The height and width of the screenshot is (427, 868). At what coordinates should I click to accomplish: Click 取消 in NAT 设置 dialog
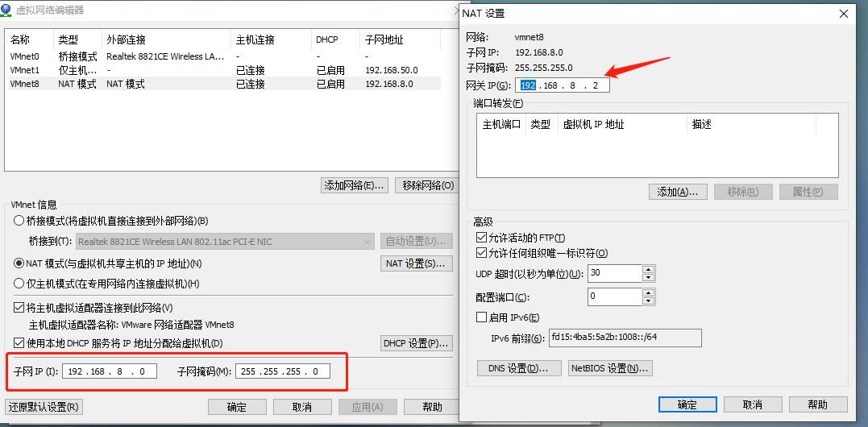coord(753,404)
